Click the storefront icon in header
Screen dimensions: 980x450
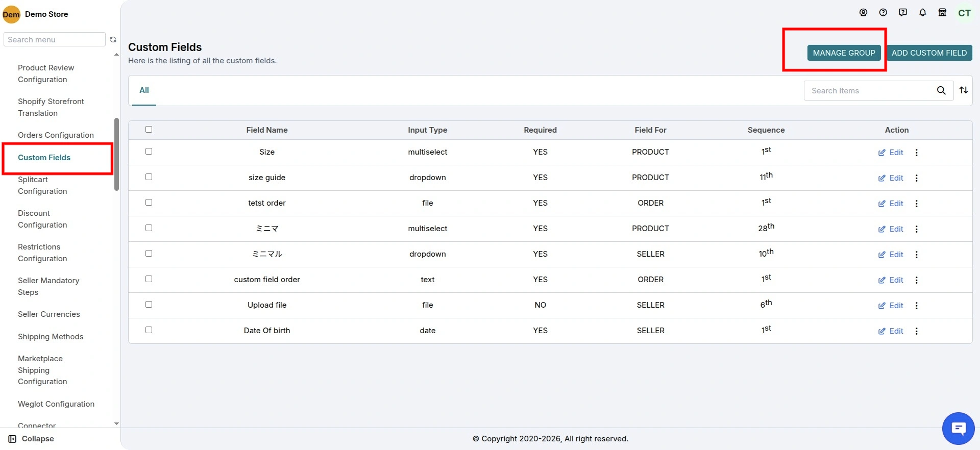pyautogui.click(x=942, y=13)
